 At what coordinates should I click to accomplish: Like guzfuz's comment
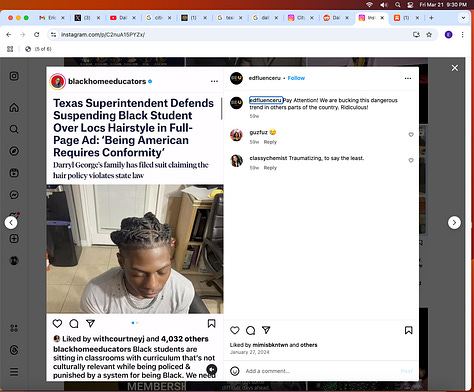point(411,135)
